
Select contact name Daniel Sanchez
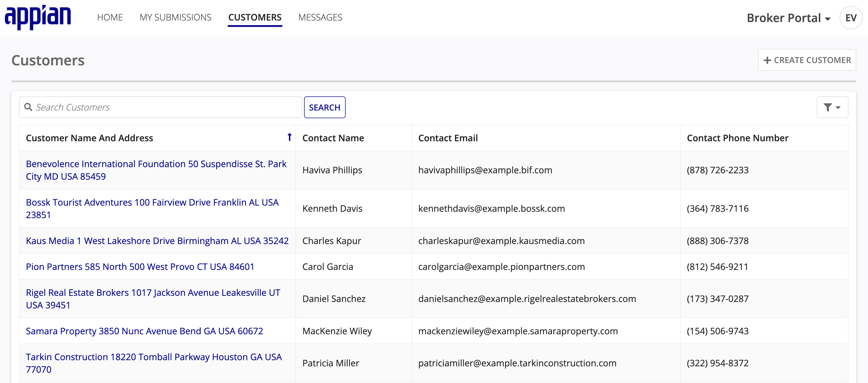click(334, 299)
